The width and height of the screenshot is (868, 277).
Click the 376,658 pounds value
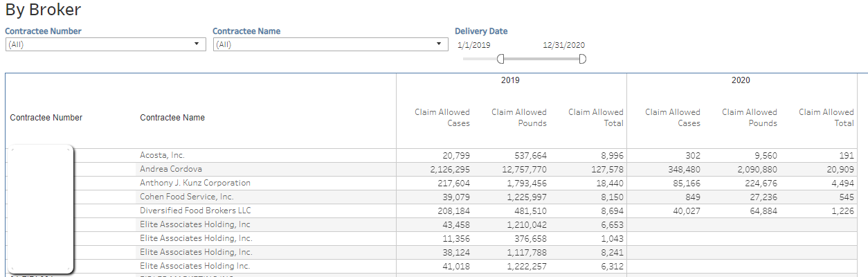click(x=530, y=239)
